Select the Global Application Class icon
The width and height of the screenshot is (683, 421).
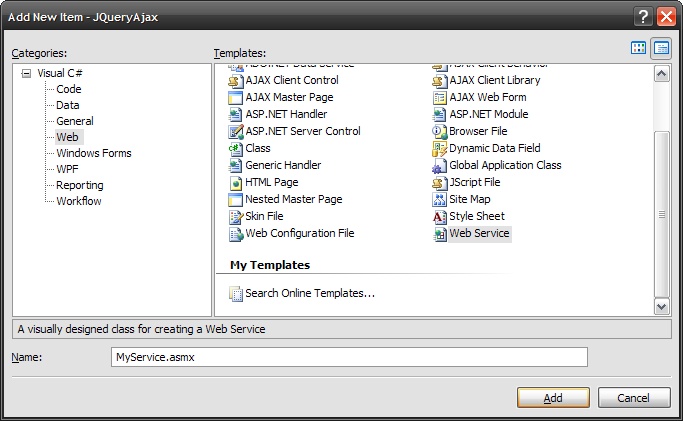(440, 165)
